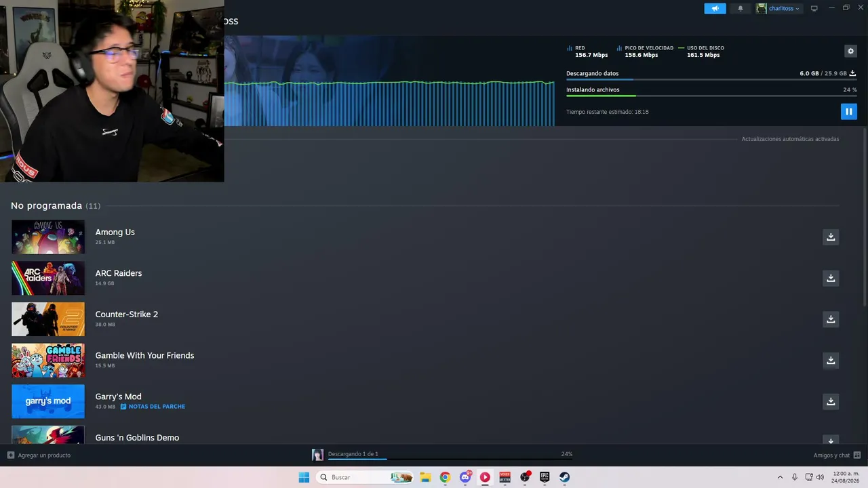Select the ARC Raiders title
The width and height of the screenshot is (868, 488).
pos(119,273)
